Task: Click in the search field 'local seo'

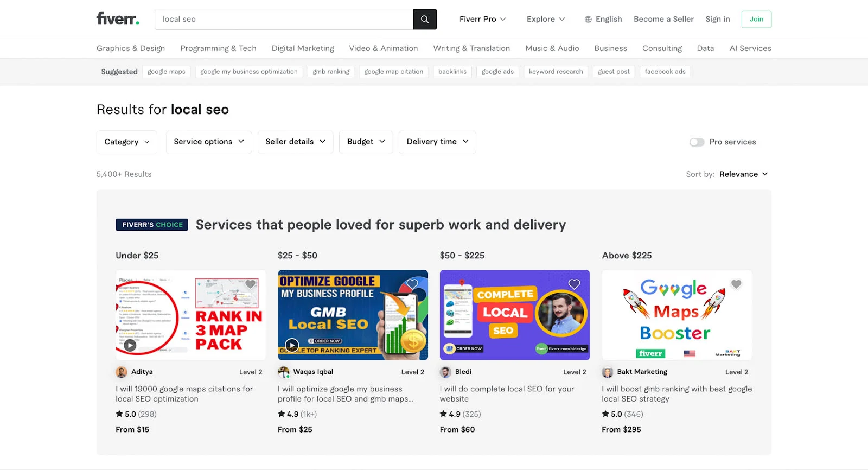Action: [284, 19]
